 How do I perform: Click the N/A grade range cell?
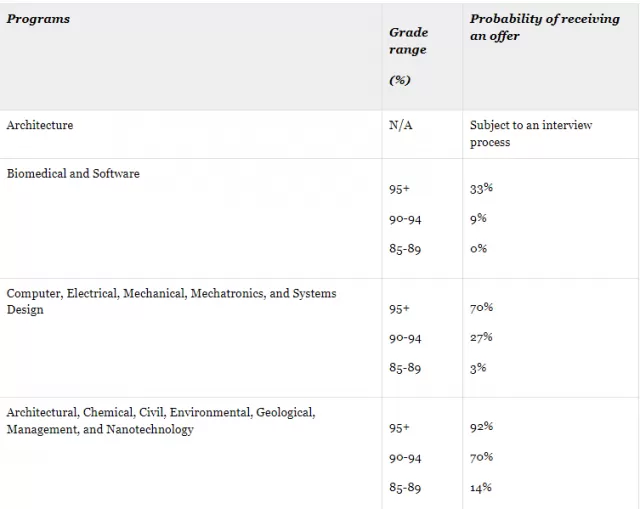click(401, 125)
